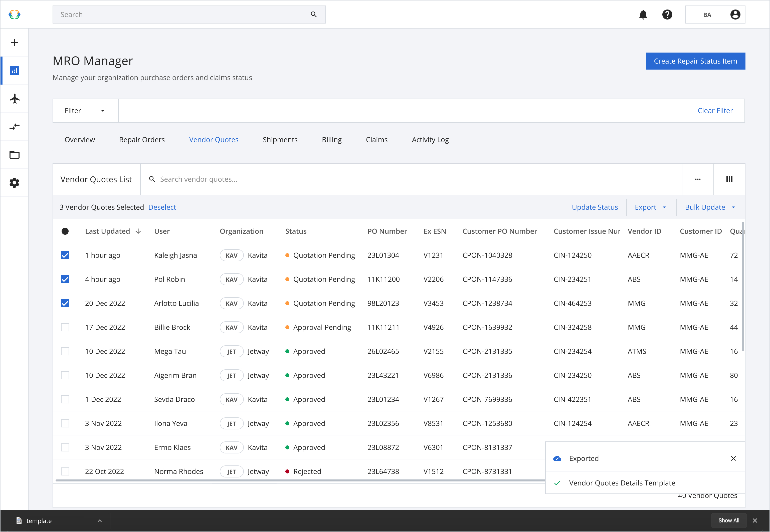This screenshot has width=770, height=532.
Task: Switch to the Claims tab
Action: 377,140
